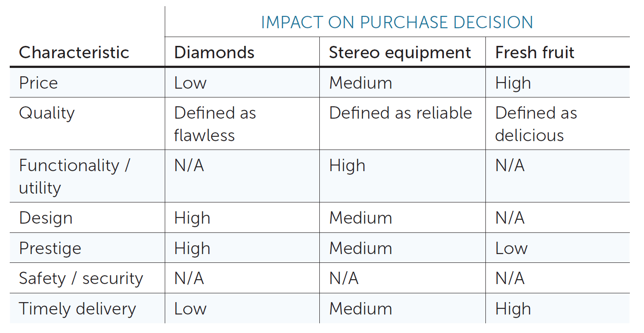
Task: Click the Characteristic column header
Action: point(74,52)
